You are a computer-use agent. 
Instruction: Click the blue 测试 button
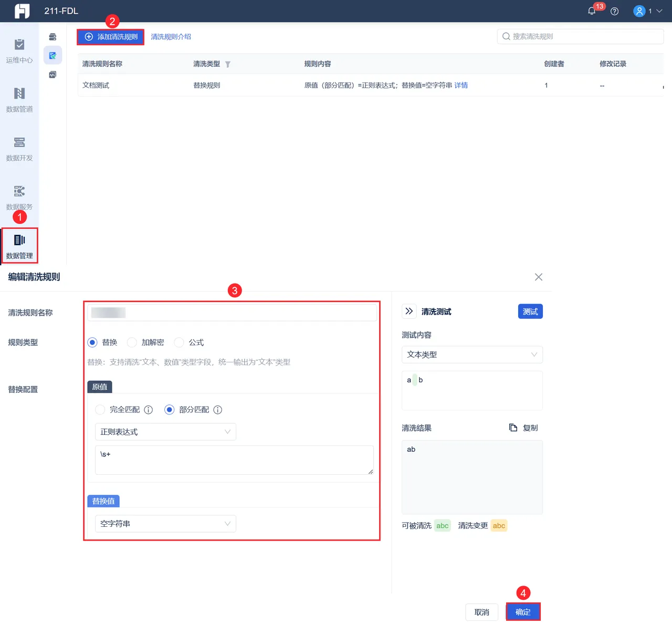(x=530, y=311)
